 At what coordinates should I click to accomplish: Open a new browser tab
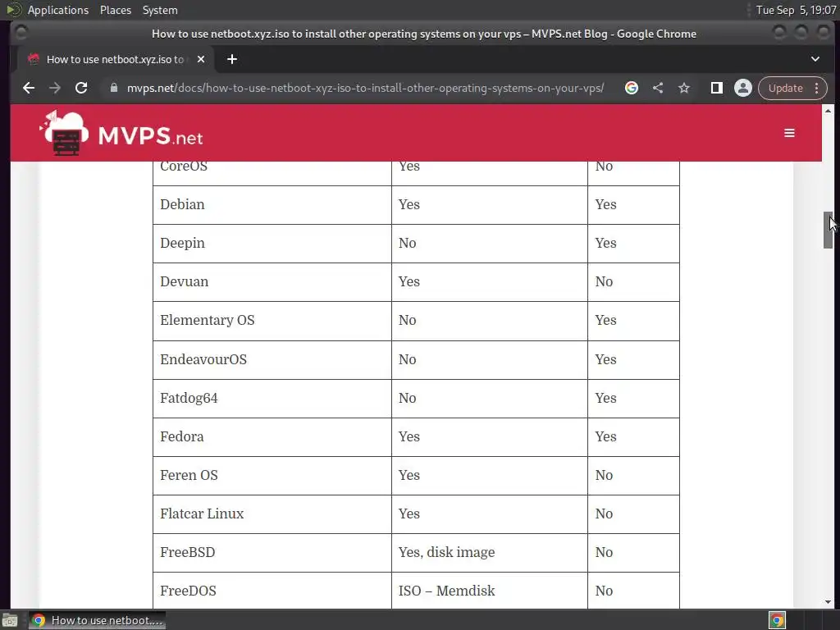232,59
